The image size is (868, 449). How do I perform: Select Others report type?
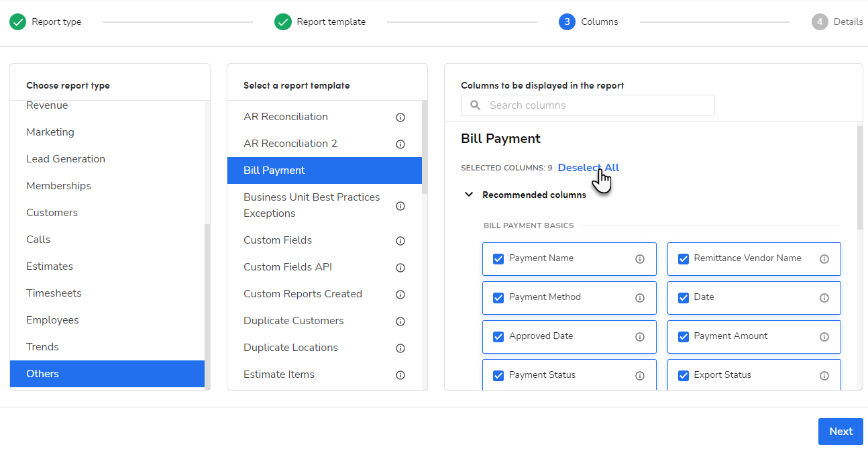(x=107, y=374)
